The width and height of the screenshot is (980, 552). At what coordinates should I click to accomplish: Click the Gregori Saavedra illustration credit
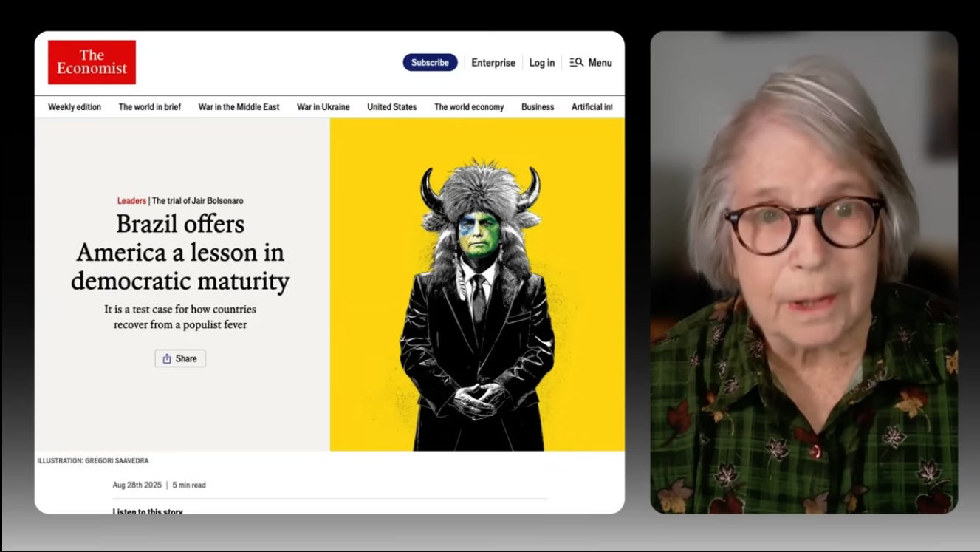(x=93, y=461)
